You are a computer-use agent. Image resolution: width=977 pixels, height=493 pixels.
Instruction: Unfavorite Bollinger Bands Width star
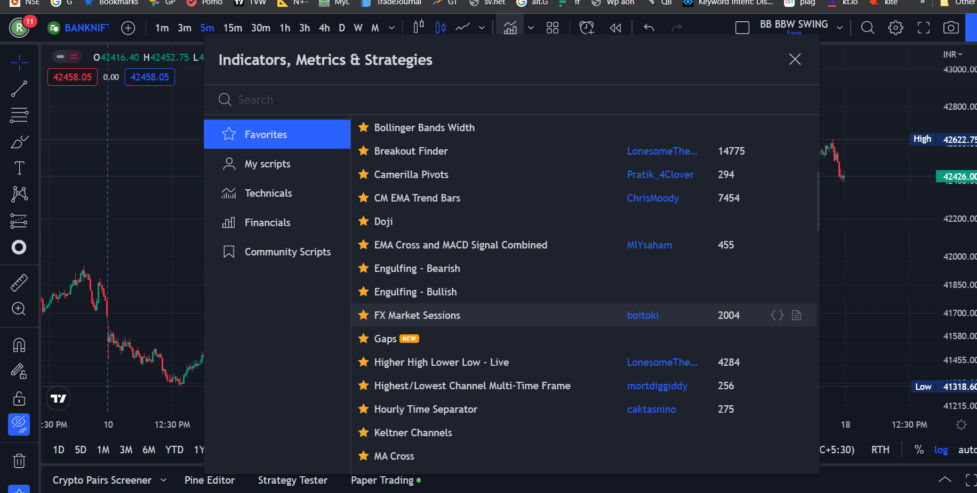[x=363, y=127]
